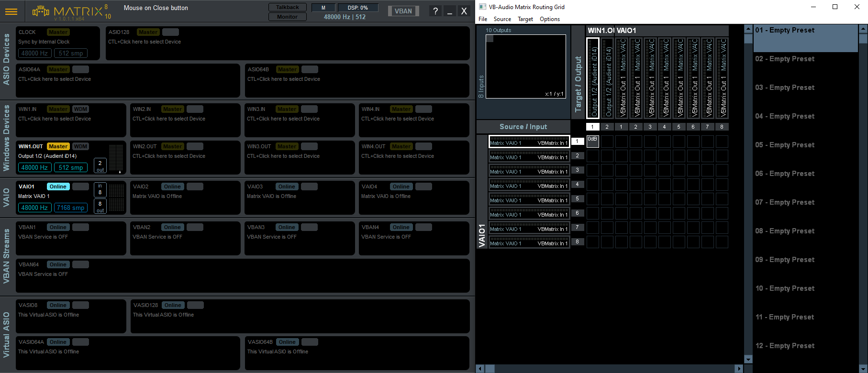
Task: Click the VAIO1 column group header
Action: [671, 30]
